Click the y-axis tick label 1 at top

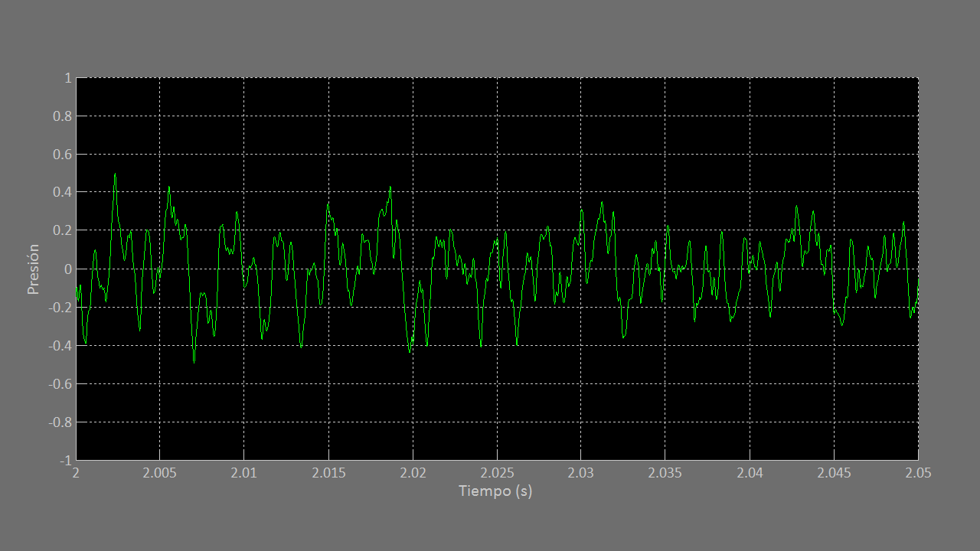68,78
